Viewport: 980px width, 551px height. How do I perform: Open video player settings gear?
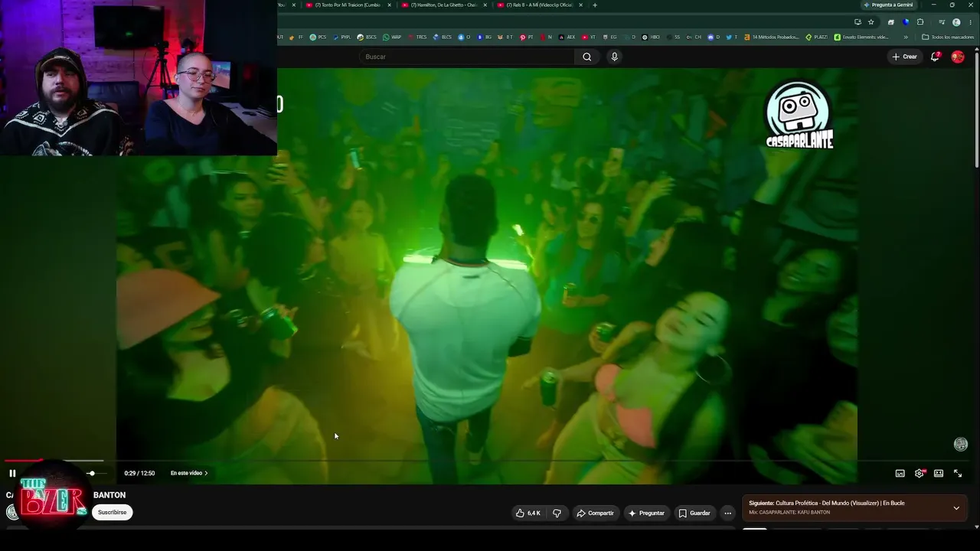tap(920, 473)
